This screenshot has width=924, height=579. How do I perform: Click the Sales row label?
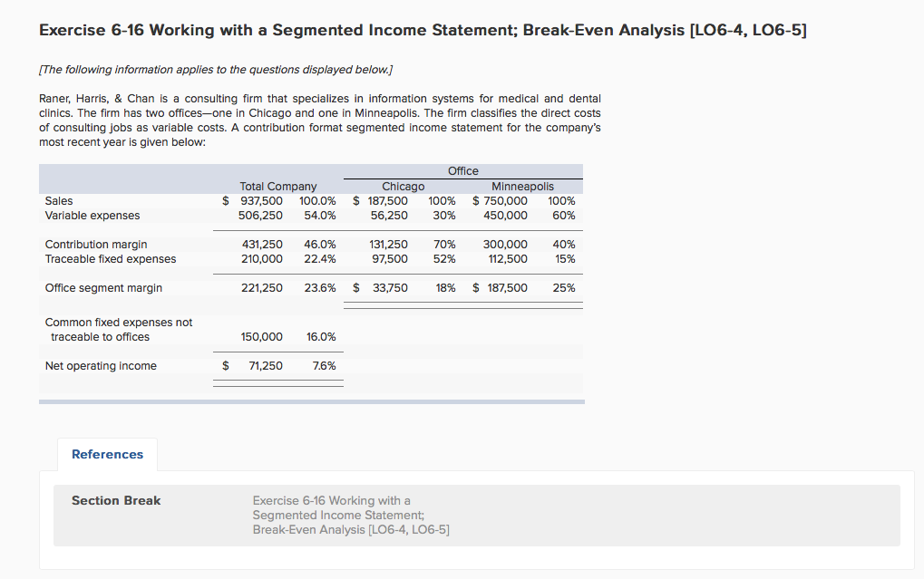pos(56,200)
